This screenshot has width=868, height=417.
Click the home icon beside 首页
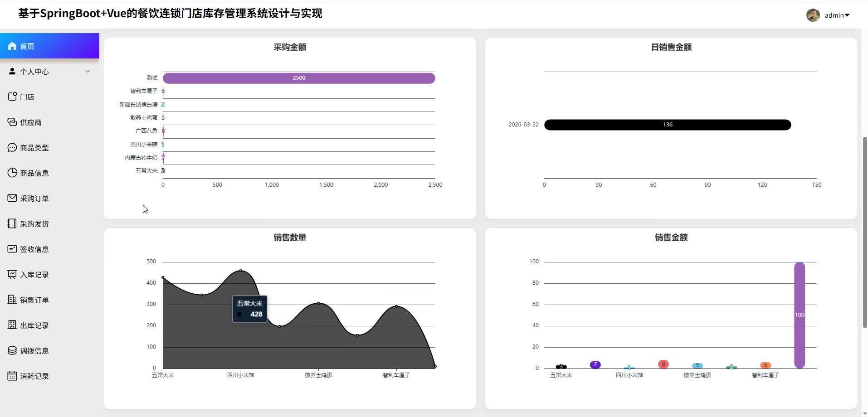pos(12,46)
